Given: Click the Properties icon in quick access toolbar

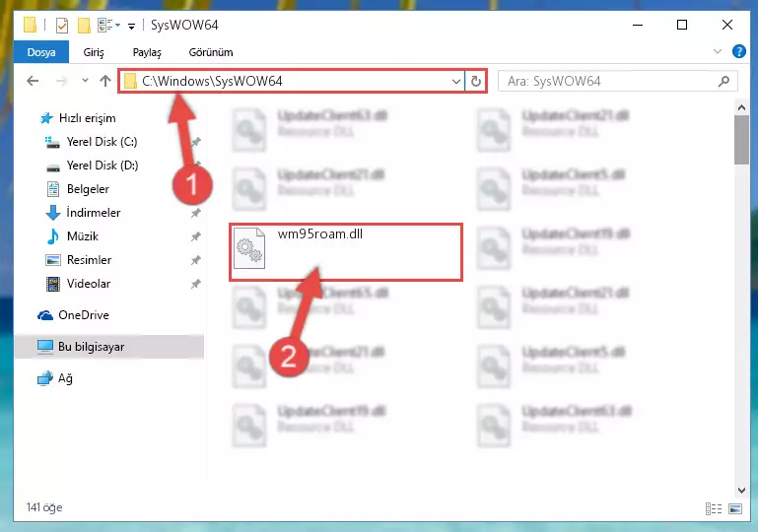Looking at the screenshot, I should click(x=62, y=25).
